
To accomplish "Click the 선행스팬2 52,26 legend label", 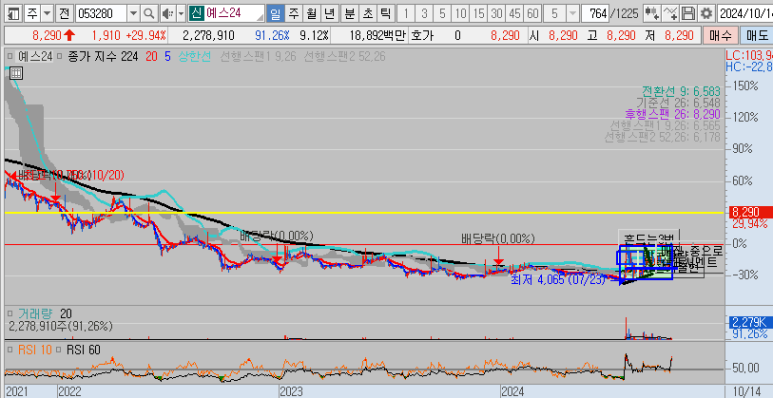I will pos(345,57).
